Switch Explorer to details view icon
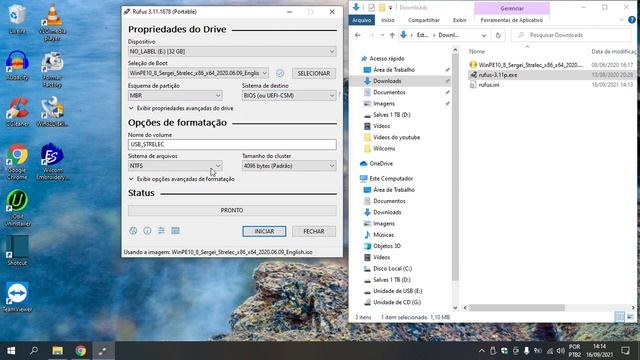The height and width of the screenshot is (360, 640). (x=620, y=317)
